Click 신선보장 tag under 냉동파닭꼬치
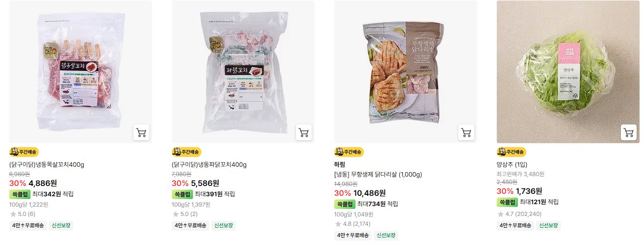This screenshot has height=245, width=644. pyautogui.click(x=224, y=226)
